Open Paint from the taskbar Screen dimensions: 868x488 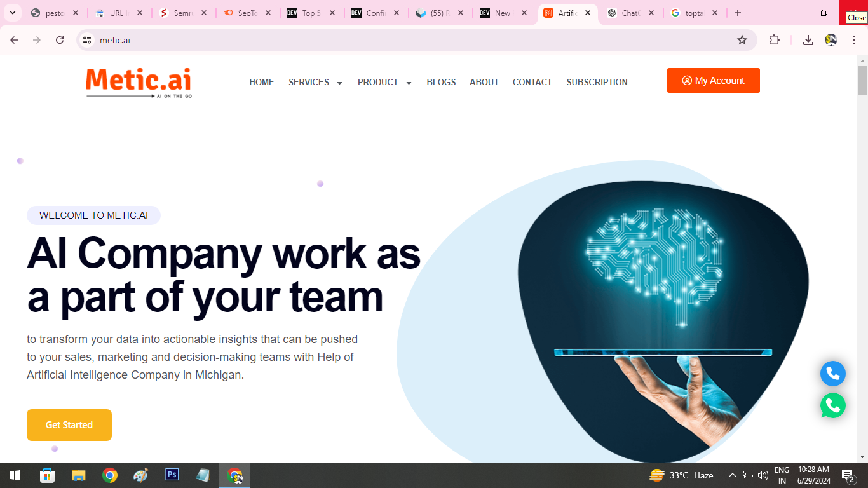tap(140, 475)
